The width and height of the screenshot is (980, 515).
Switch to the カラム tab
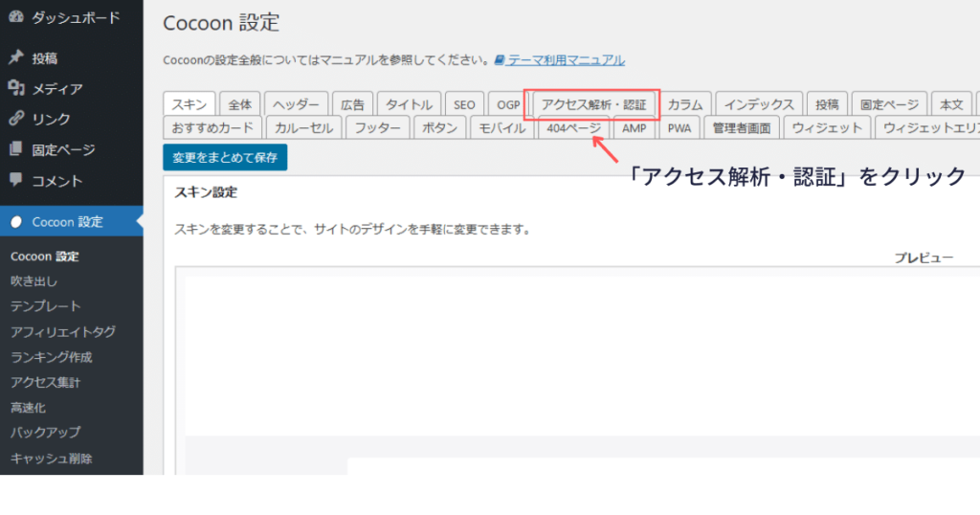tap(685, 104)
